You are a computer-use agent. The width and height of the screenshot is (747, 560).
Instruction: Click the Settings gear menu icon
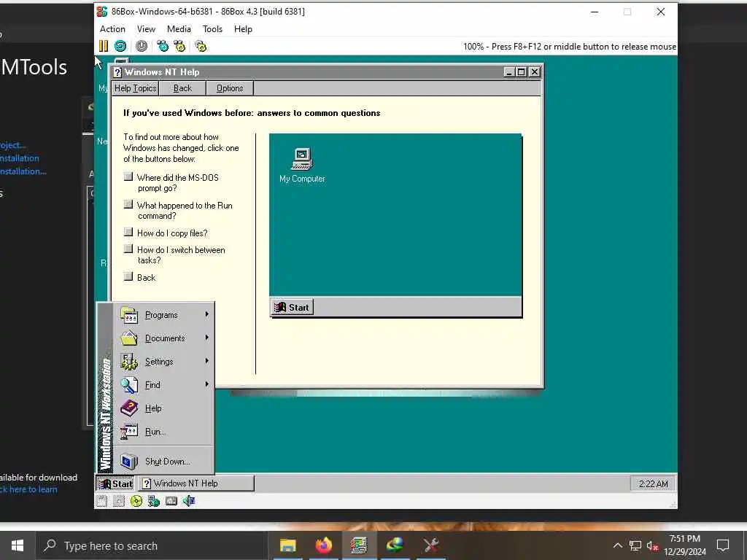[x=129, y=362]
